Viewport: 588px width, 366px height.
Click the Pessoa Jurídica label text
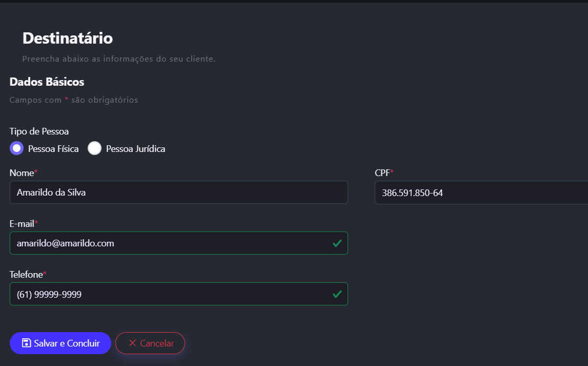(x=135, y=149)
